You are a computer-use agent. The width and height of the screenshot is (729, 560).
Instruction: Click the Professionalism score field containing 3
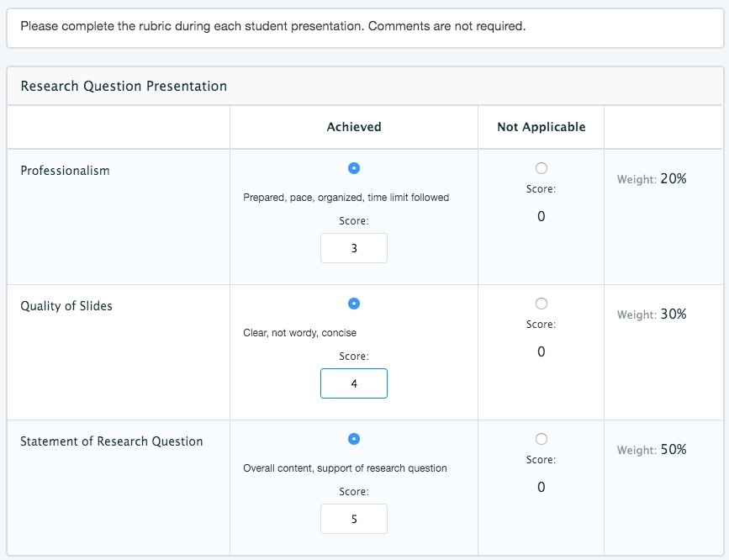pos(354,249)
